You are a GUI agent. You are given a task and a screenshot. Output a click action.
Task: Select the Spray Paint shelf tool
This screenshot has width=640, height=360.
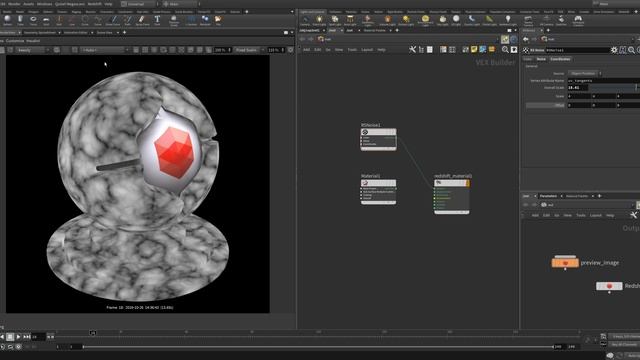point(142,19)
